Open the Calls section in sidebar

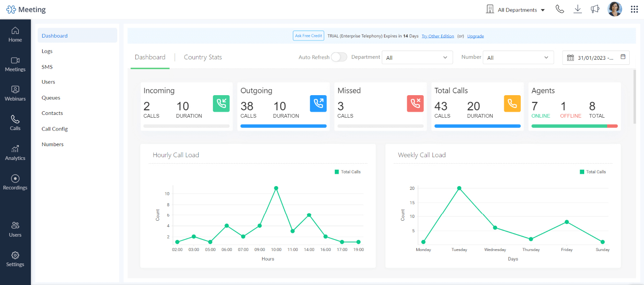tap(15, 123)
